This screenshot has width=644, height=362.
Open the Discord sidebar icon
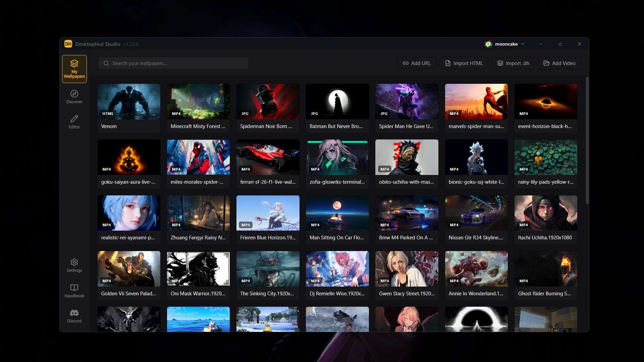point(74,313)
